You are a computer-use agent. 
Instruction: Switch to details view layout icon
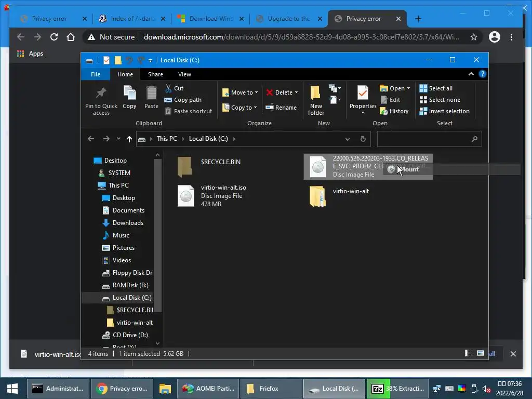click(x=469, y=353)
